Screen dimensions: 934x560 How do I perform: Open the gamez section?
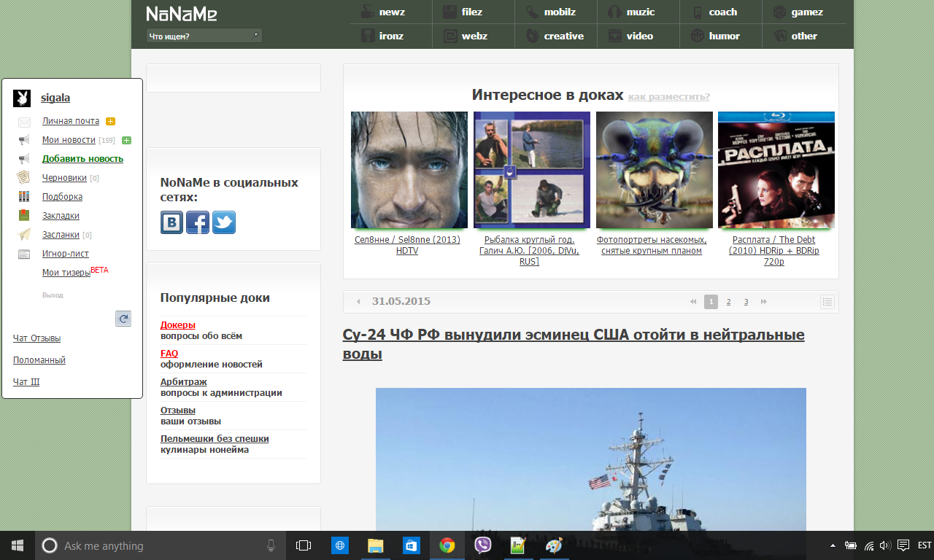(x=806, y=12)
